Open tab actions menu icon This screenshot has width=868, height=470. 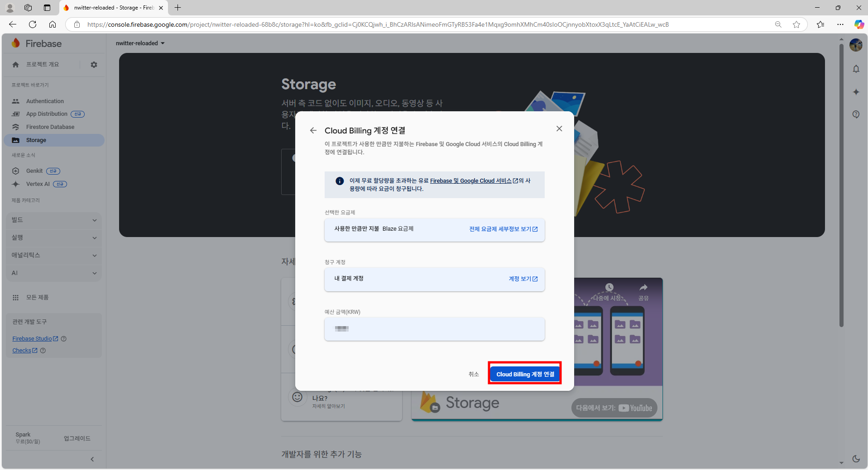click(x=47, y=8)
